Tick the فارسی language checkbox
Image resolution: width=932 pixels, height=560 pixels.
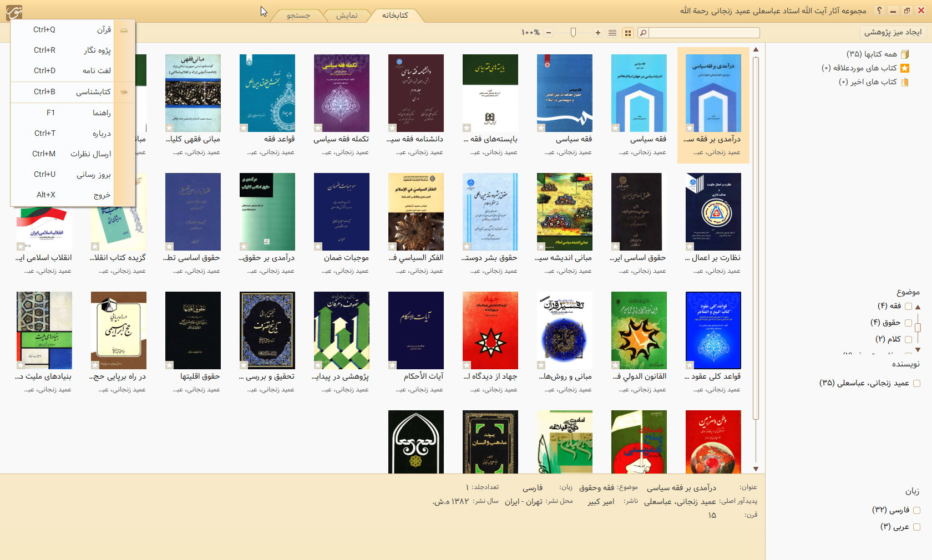click(x=916, y=510)
